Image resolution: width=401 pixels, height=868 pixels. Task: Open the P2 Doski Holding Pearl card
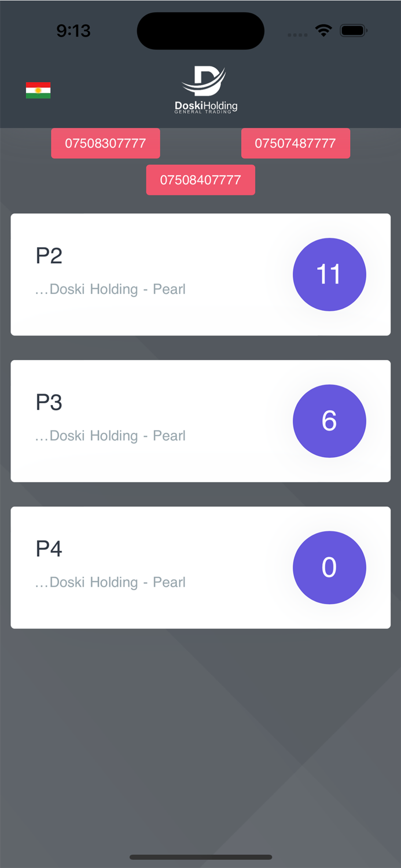200,274
